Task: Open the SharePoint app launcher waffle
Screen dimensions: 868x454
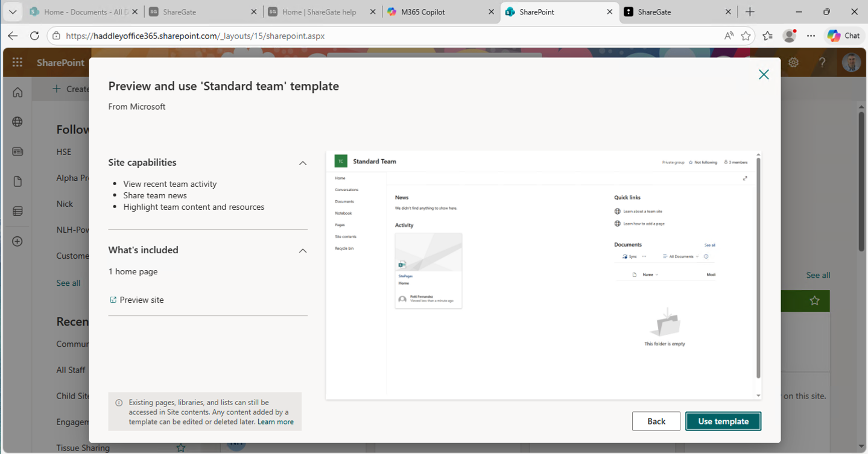Action: coord(17,63)
